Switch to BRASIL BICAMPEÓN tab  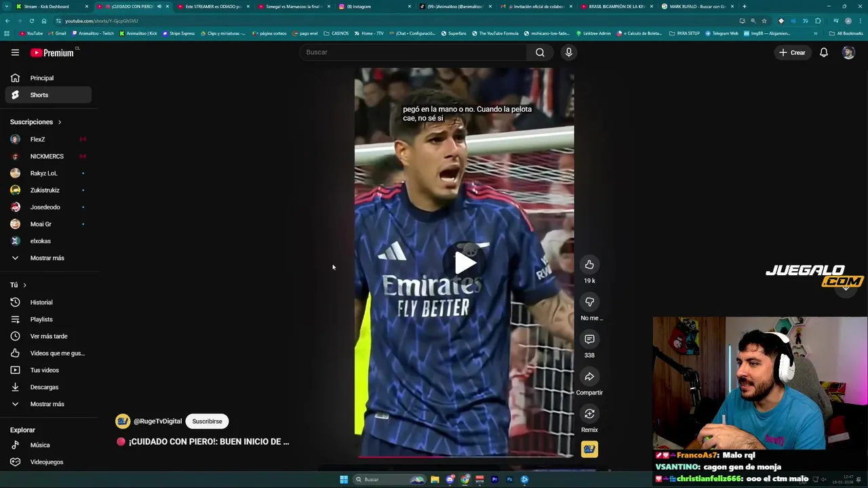click(616, 6)
